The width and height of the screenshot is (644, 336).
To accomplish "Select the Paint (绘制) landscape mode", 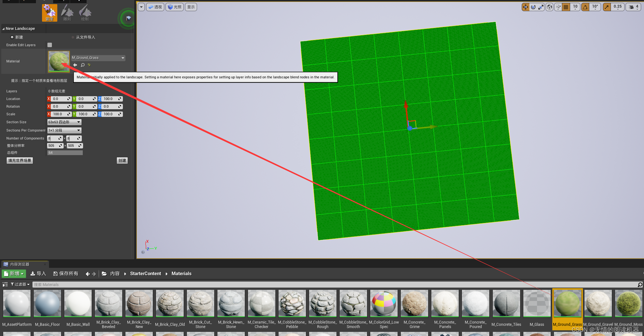I will pos(85,13).
